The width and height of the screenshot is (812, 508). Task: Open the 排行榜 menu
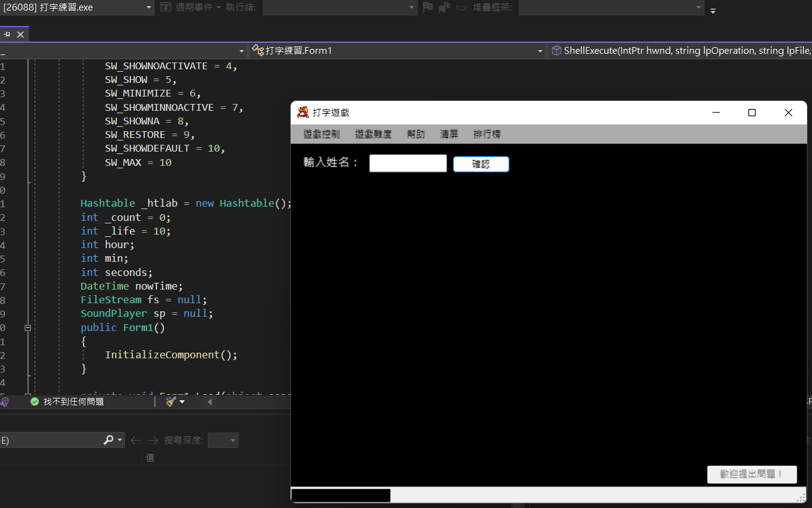click(x=487, y=134)
